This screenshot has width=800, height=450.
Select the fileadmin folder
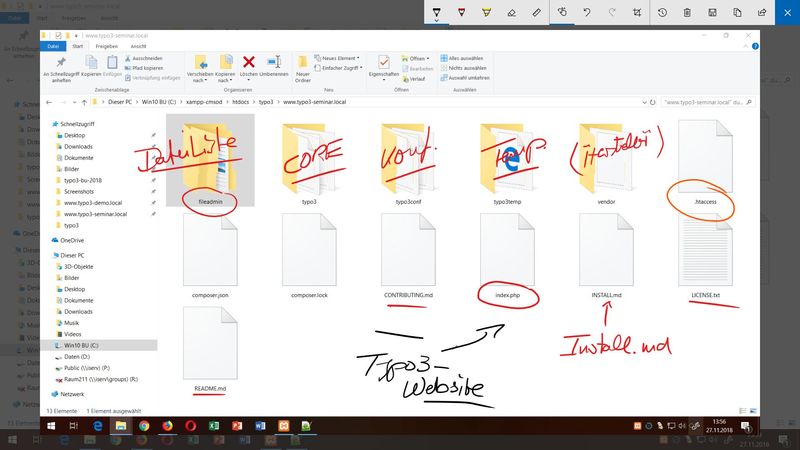tap(209, 160)
